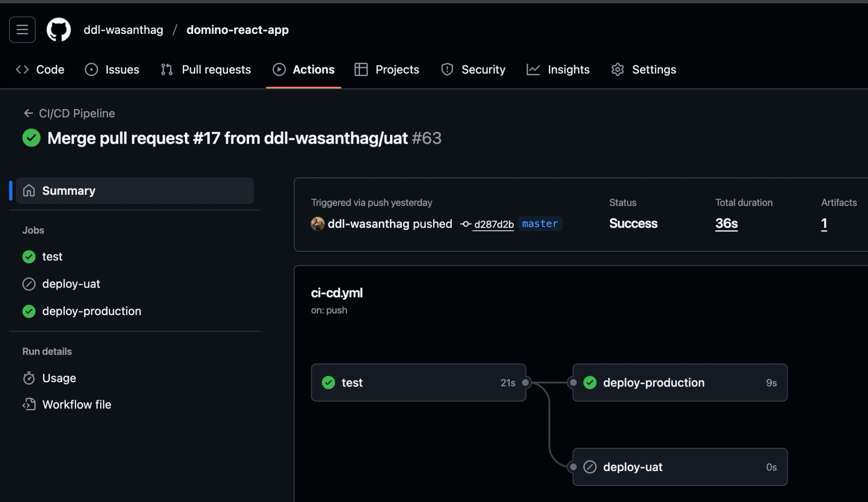This screenshot has height=502, width=868.
Task: Open the Settings gear icon
Action: click(x=617, y=69)
